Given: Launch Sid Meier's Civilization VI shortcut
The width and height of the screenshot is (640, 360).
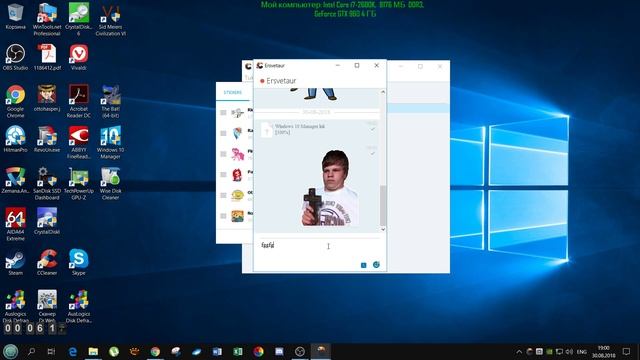Looking at the screenshot, I should (110, 19).
